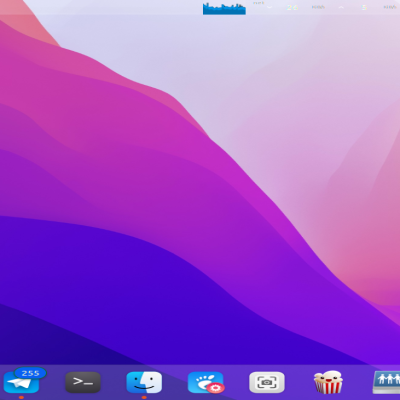Launch the Screenshot capture app in the dock

click(267, 382)
